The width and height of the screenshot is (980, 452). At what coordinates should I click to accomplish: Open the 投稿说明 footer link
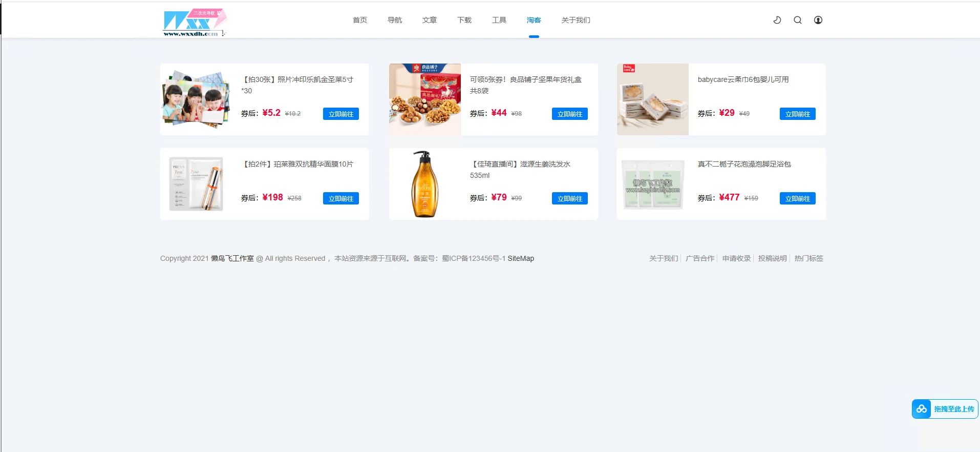773,258
